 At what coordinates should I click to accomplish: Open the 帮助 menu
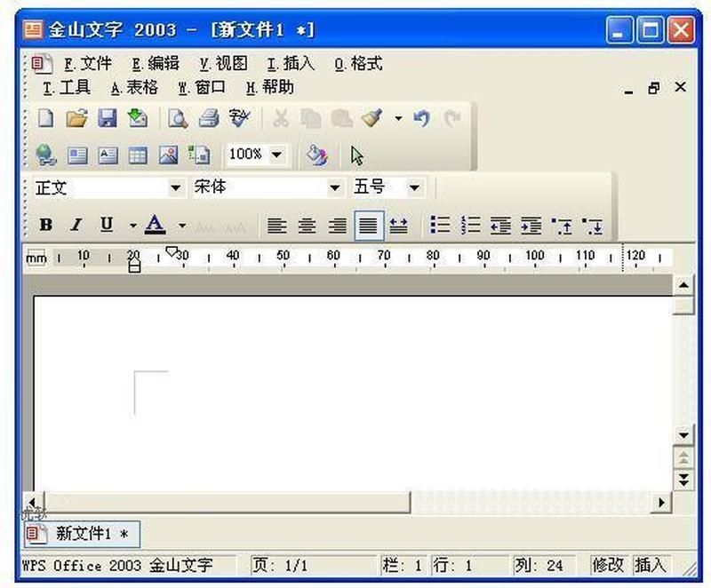(x=270, y=87)
